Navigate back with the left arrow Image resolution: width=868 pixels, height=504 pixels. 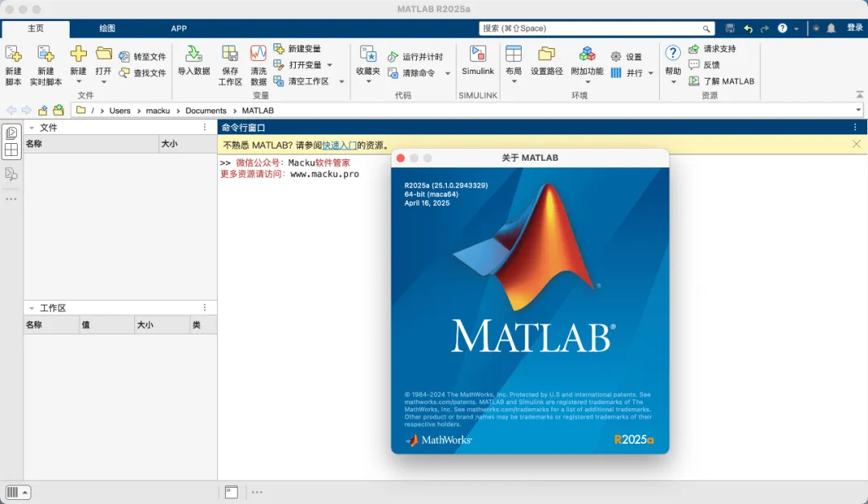(x=11, y=110)
